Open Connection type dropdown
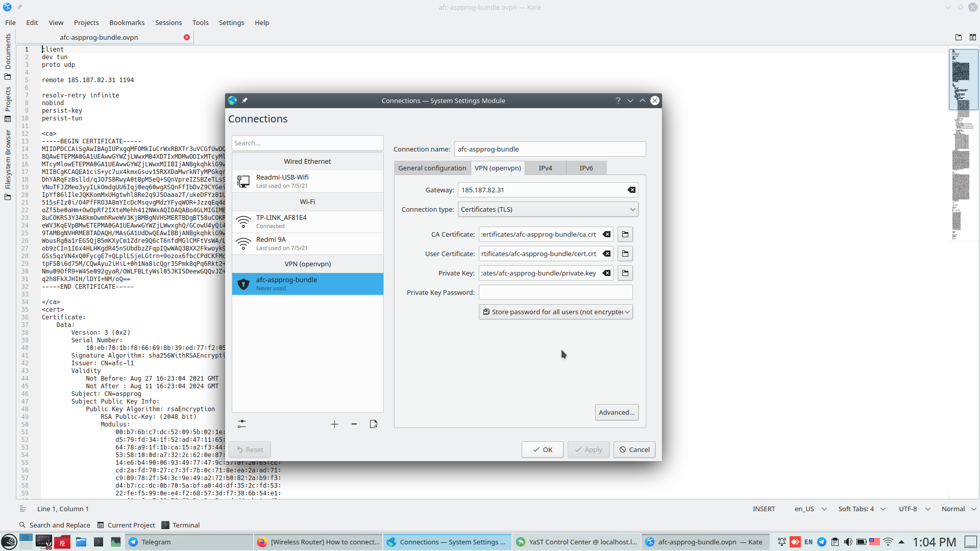Viewport: 980px width, 551px height. [x=548, y=209]
